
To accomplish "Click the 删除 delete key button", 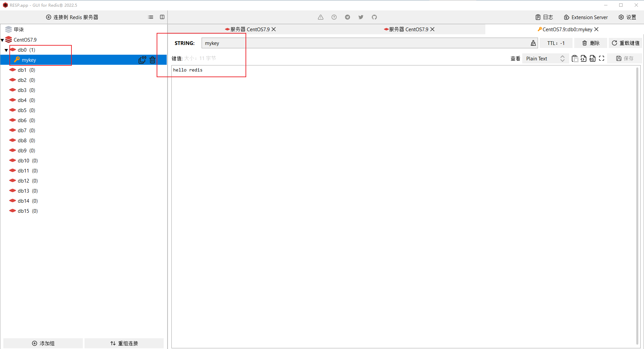I will coord(591,43).
